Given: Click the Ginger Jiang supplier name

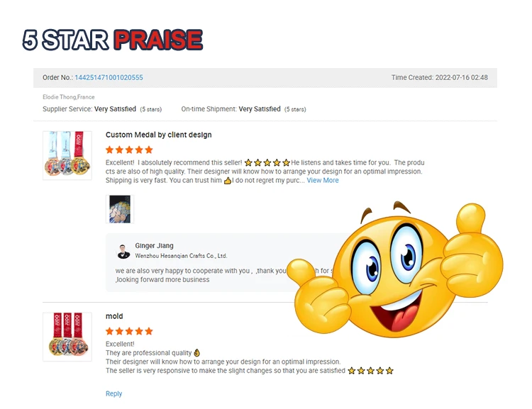Looking at the screenshot, I should coord(155,245).
